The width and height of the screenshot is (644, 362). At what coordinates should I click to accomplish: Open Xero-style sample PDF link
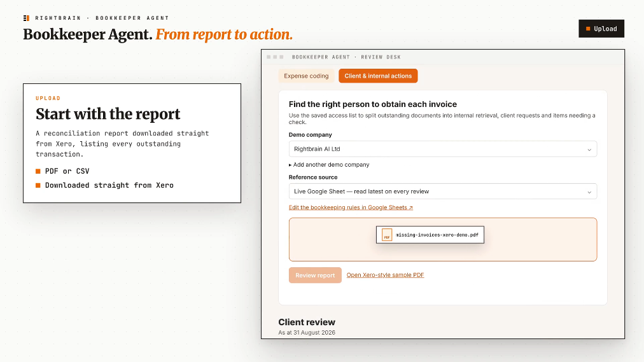click(x=385, y=275)
